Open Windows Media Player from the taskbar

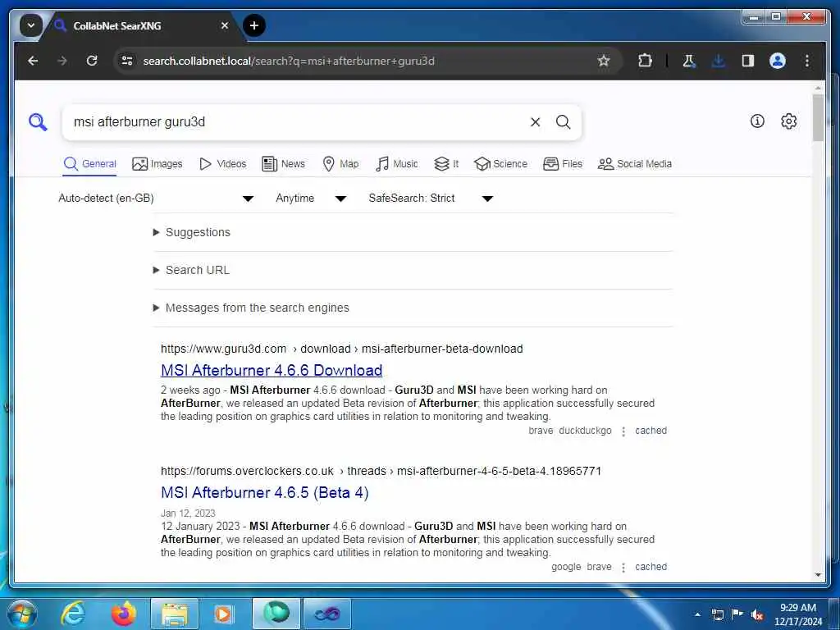pos(223,614)
